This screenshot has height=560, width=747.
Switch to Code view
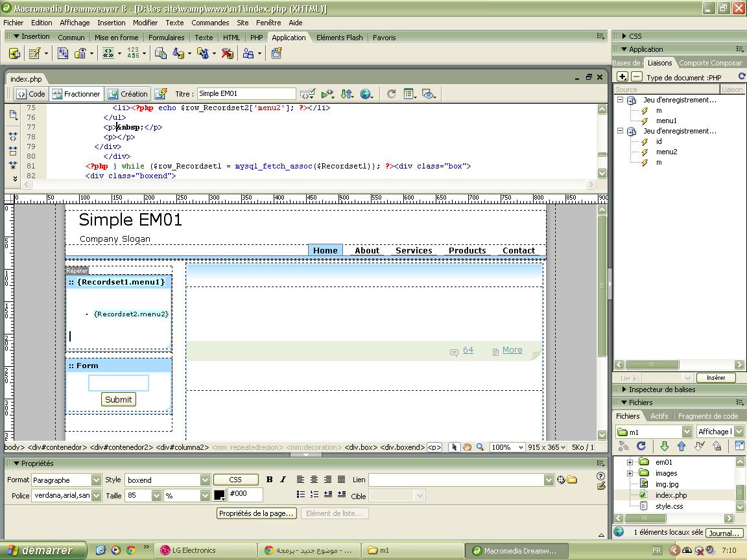[30, 94]
